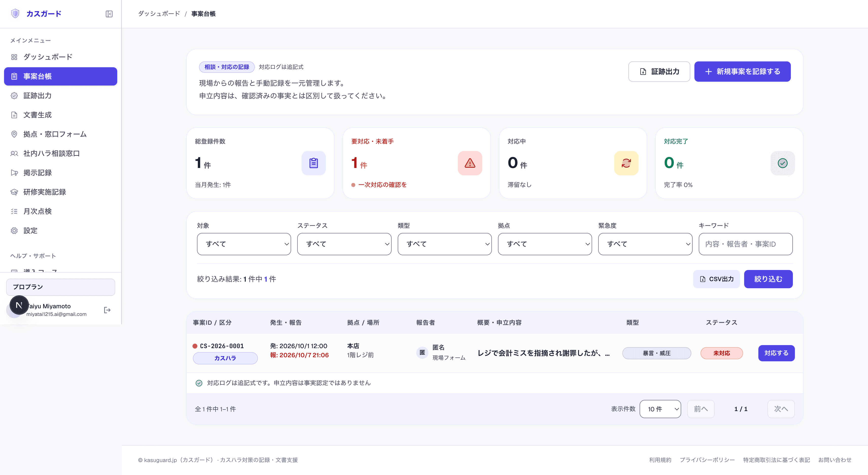Open the 拠点 filter dropdown
Screen dimensions: 868x475
pyautogui.click(x=544, y=244)
